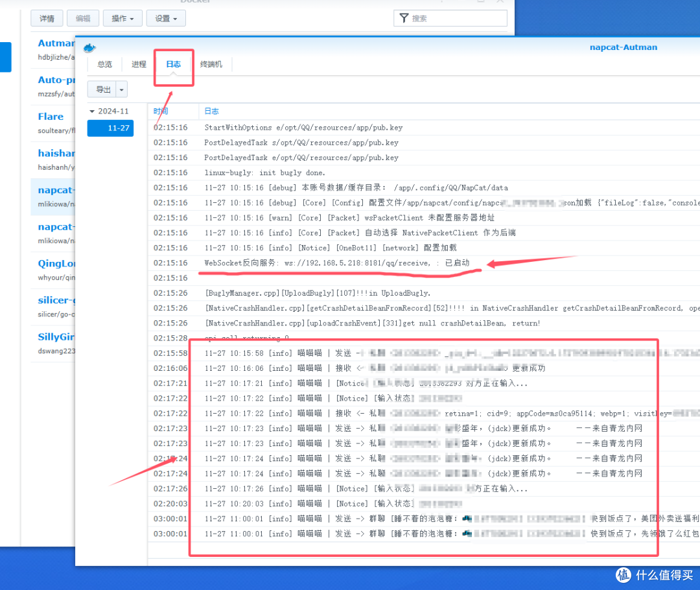Click the Docker whale icon in log window
The image size is (700, 590).
89,48
